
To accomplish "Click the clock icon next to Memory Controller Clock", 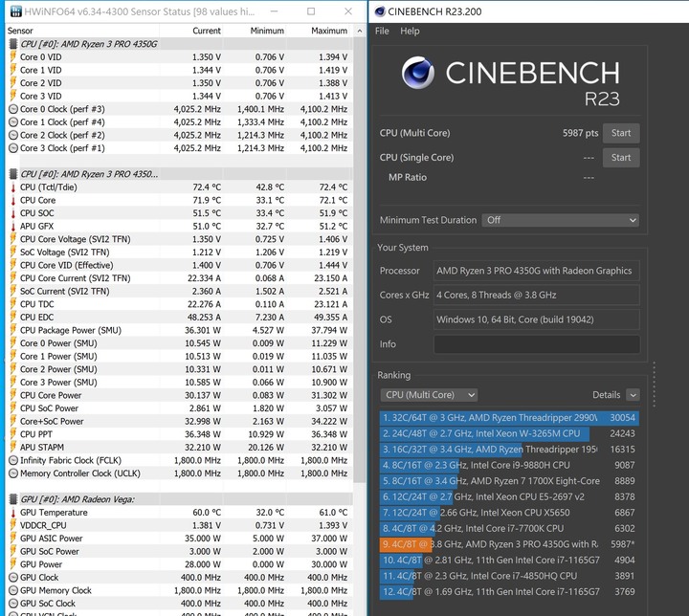I will point(13,473).
